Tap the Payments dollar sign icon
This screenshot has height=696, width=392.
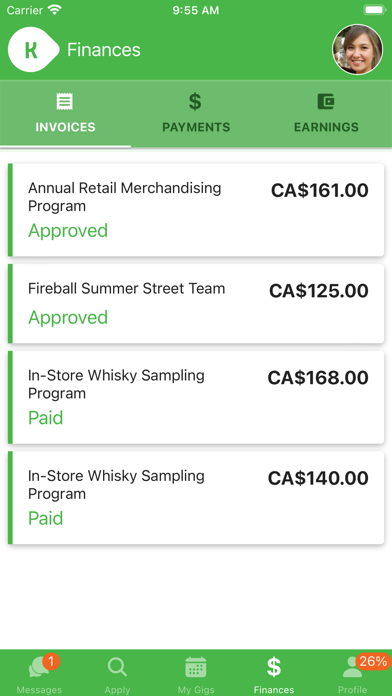195,102
